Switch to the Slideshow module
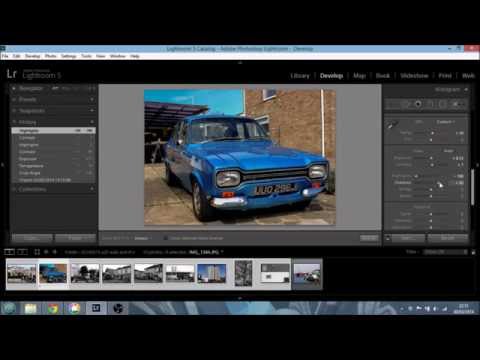480x360 pixels. click(414, 76)
